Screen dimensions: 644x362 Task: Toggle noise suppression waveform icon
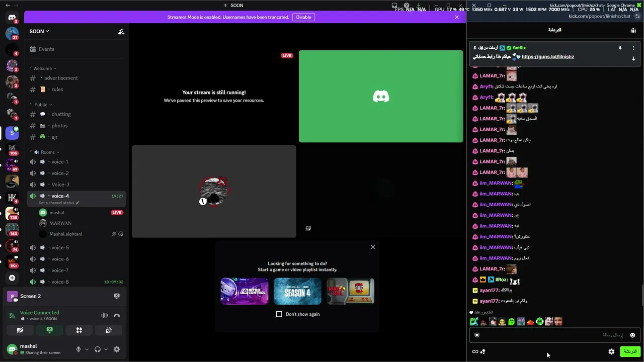click(x=105, y=315)
